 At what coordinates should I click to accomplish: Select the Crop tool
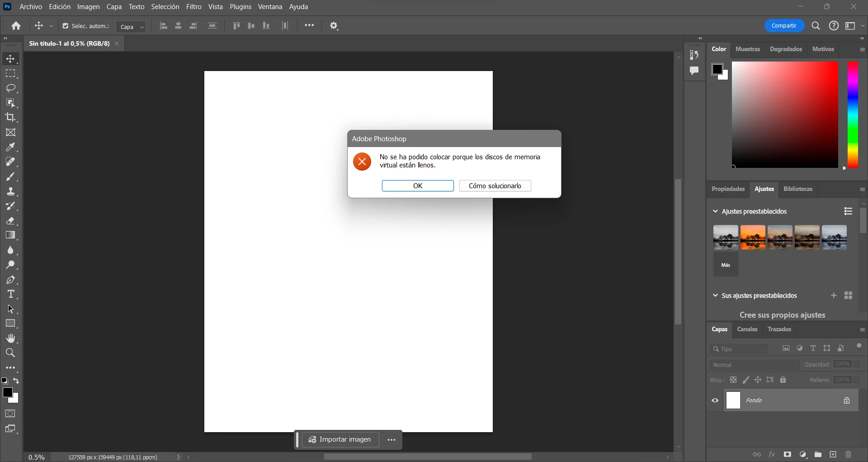[10, 118]
